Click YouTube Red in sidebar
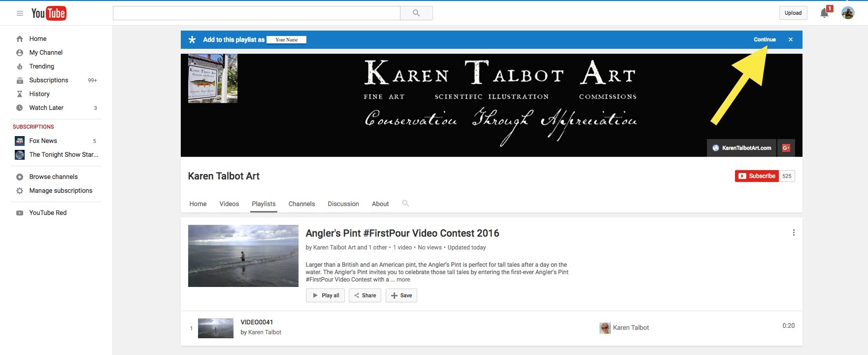Viewport: 868px width, 355px height. point(48,213)
